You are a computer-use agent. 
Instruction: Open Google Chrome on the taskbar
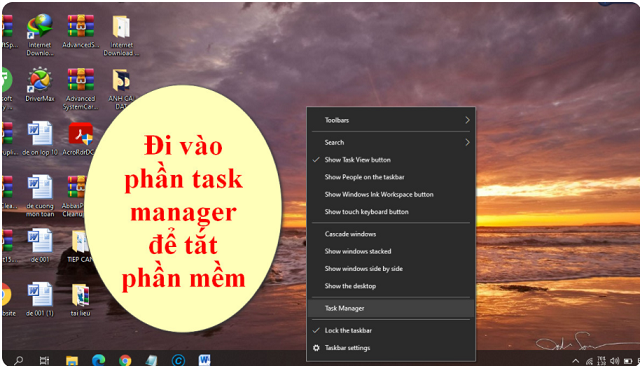[x=125, y=360]
